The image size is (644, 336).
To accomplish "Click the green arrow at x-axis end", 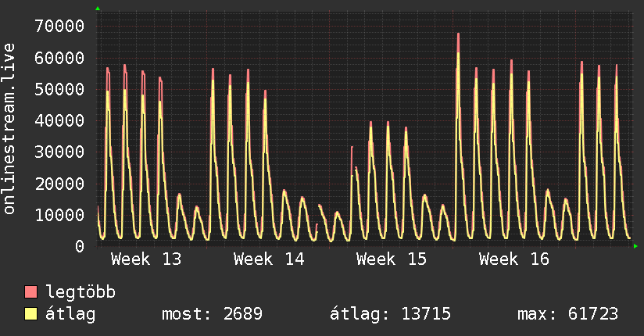I will click(635, 246).
